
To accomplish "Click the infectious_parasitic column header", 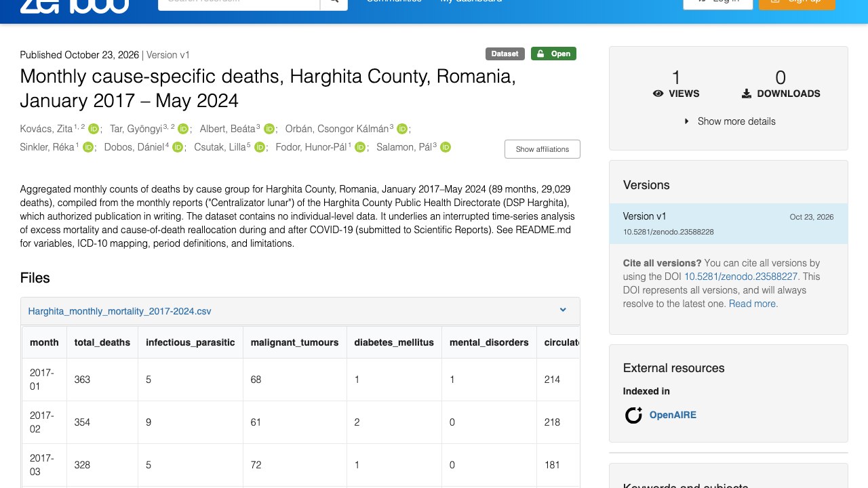I will pos(191,342).
